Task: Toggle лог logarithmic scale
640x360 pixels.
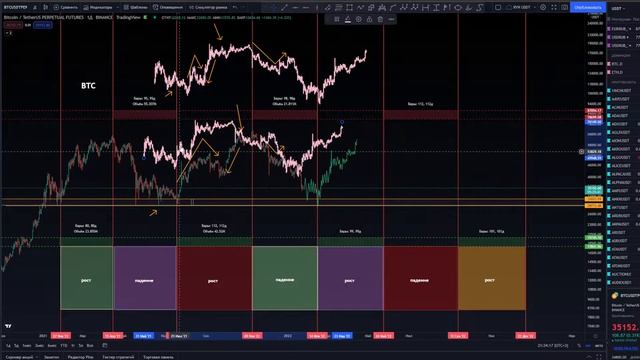Action: (x=588, y=346)
